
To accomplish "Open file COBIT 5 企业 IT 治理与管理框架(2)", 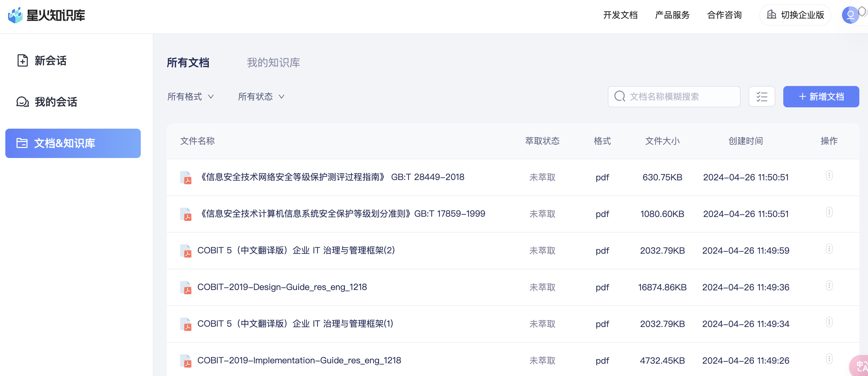I will click(x=296, y=250).
